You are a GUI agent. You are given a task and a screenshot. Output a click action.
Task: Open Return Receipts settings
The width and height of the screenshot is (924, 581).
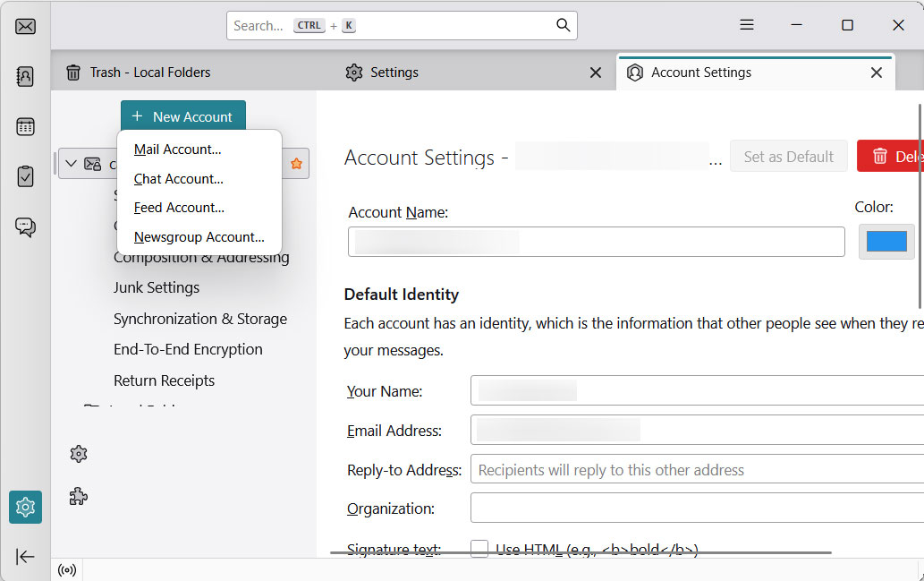164,381
